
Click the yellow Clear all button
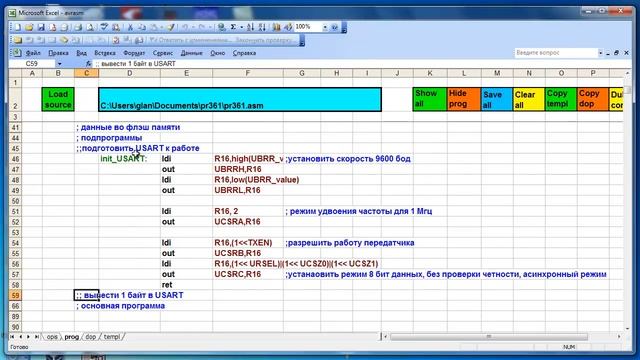coord(529,99)
